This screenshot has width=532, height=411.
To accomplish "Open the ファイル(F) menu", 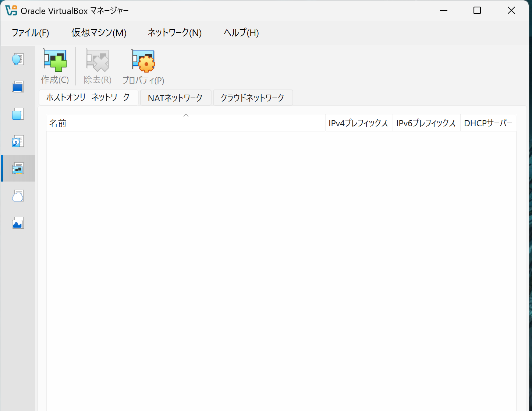I will click(30, 33).
